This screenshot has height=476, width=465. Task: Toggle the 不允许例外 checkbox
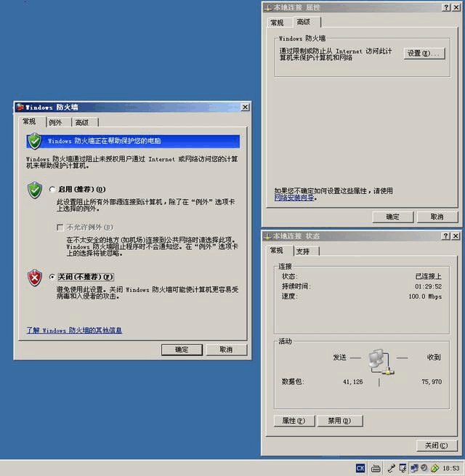(x=60, y=227)
